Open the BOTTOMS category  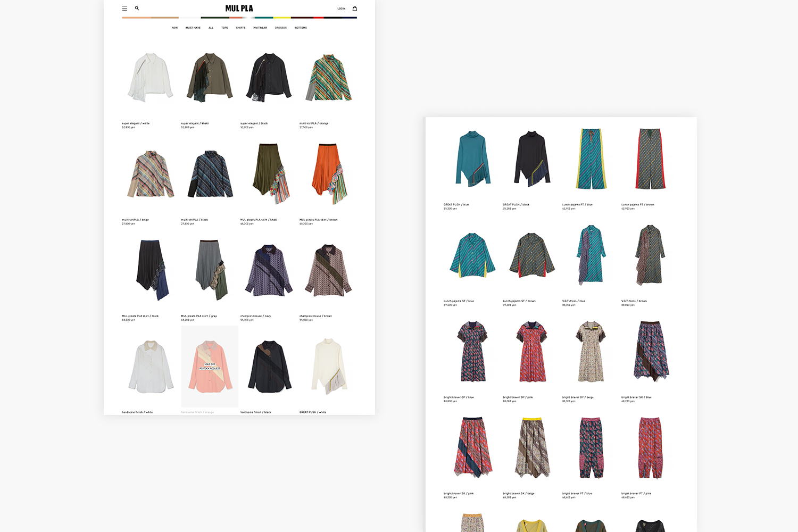(301, 28)
